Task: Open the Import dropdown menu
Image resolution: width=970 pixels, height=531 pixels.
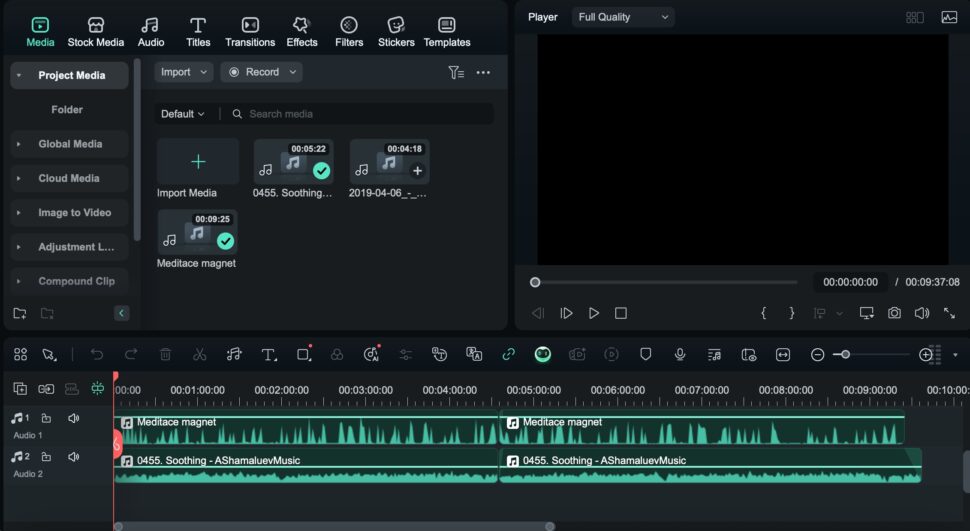Action: (x=184, y=72)
